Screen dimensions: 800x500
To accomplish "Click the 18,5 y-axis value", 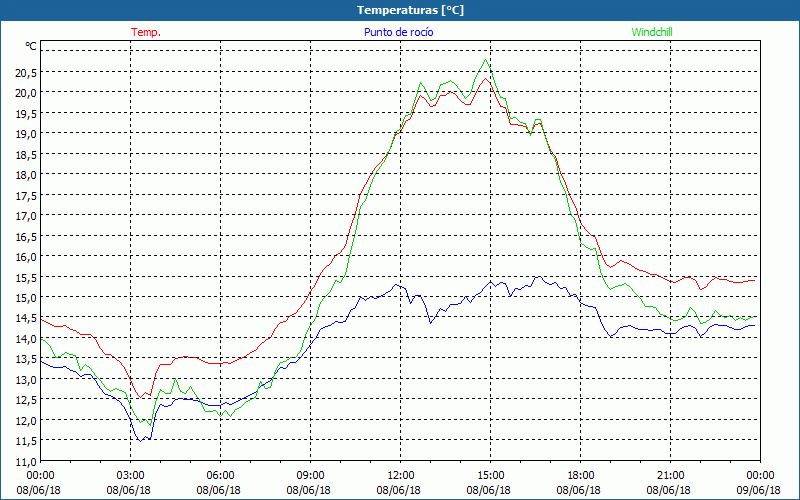I will 26,155.
